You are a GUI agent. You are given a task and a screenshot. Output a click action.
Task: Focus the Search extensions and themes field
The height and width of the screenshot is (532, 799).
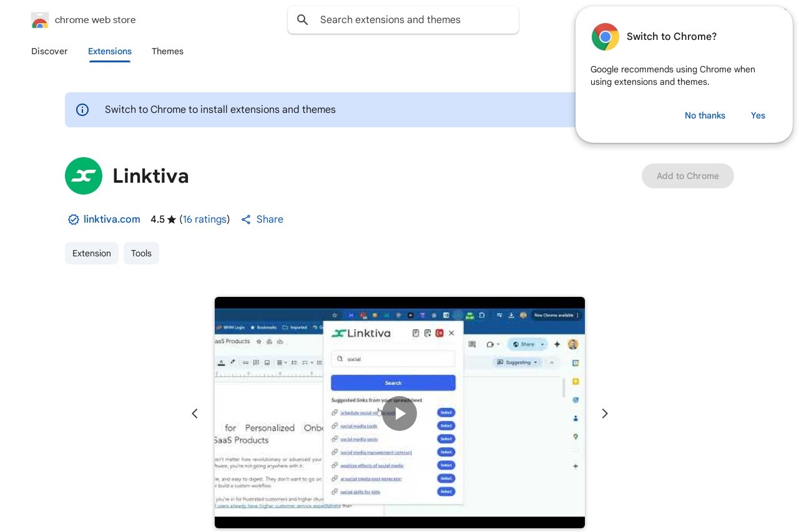tap(403, 20)
